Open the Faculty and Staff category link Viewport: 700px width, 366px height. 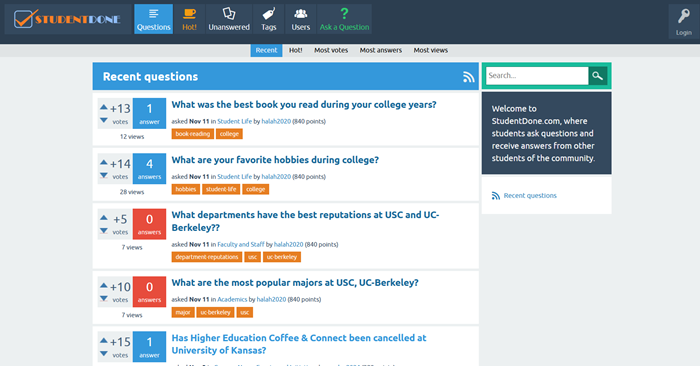241,245
